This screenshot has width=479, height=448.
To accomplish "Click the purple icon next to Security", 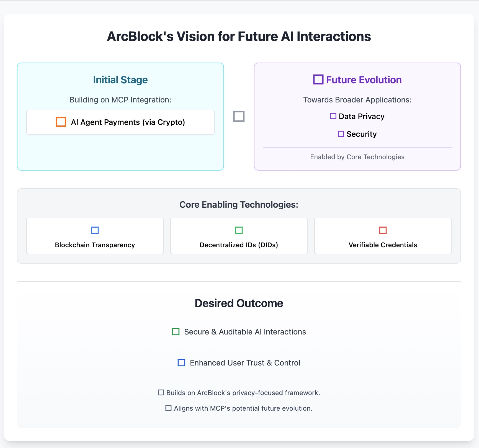I will [x=341, y=134].
